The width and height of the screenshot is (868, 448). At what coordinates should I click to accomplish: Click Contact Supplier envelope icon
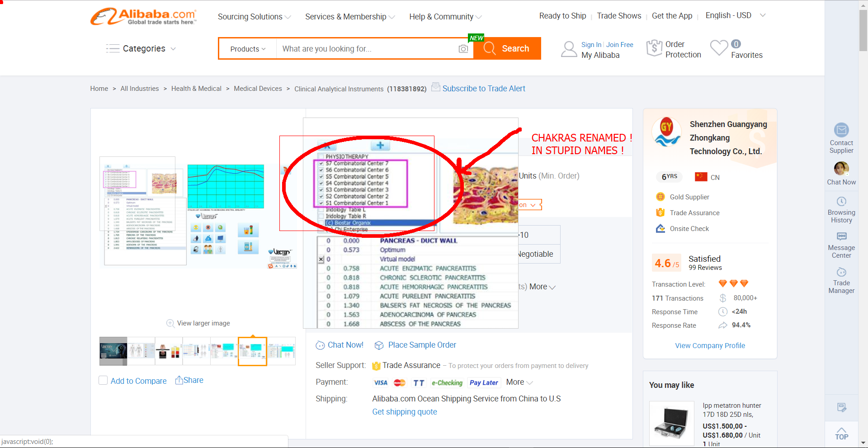point(841,130)
